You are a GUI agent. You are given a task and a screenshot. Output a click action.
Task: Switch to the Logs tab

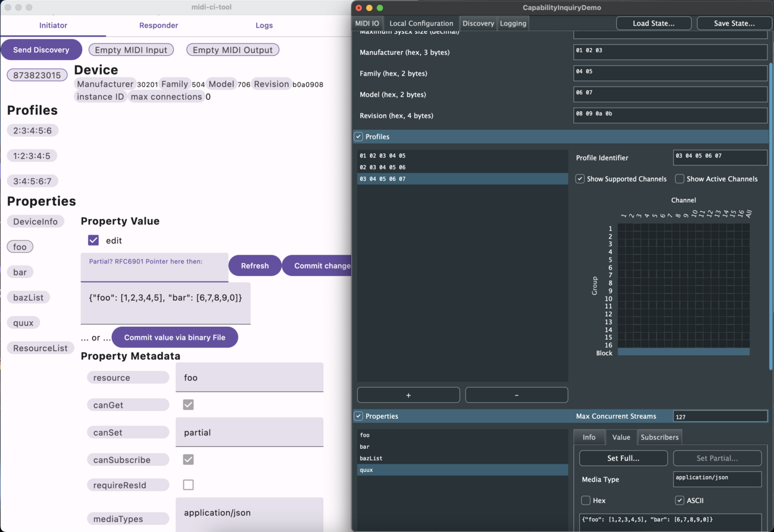[x=264, y=26]
